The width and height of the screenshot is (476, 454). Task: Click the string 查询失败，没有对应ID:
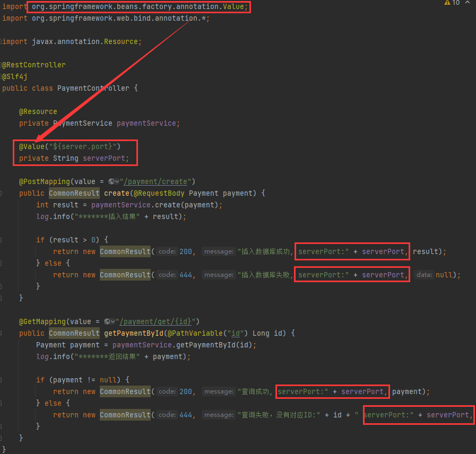(279, 415)
